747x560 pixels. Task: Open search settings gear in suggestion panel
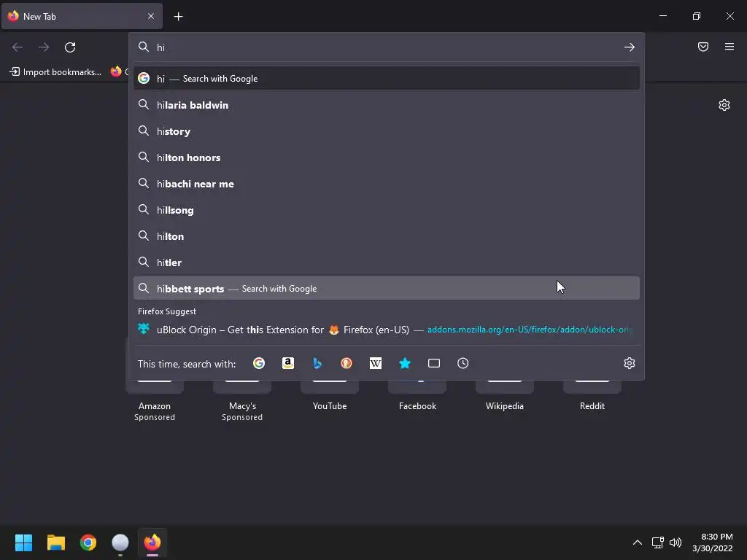point(630,363)
